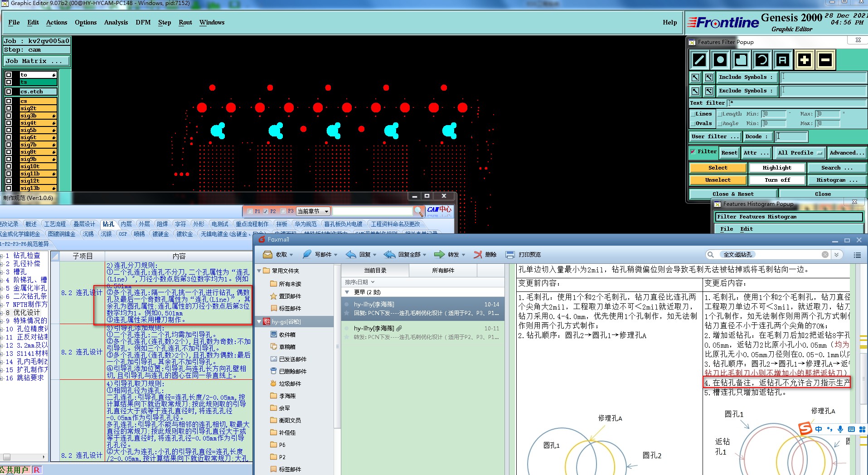Toggle the positive polarity plus icon
The width and height of the screenshot is (868, 475).
point(804,60)
